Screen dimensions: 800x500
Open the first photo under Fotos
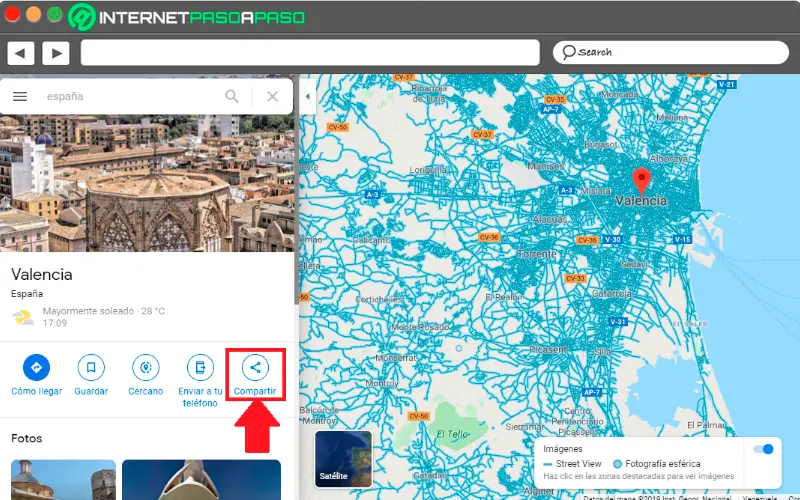point(63,480)
